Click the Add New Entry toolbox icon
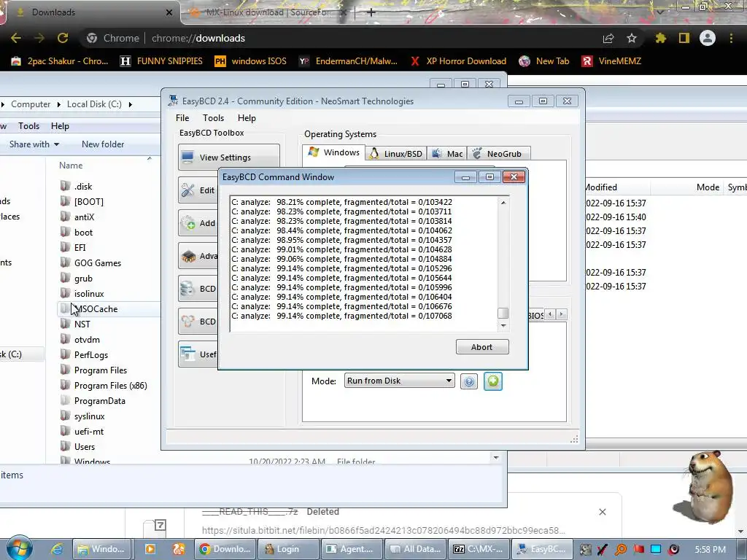This screenshot has width=747, height=560. pyautogui.click(x=187, y=223)
